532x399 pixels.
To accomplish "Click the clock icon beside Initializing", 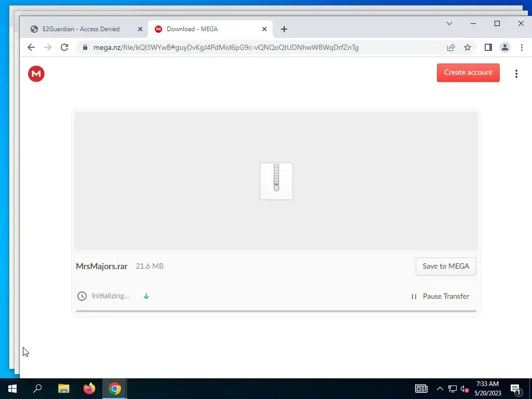I will pyautogui.click(x=82, y=296).
